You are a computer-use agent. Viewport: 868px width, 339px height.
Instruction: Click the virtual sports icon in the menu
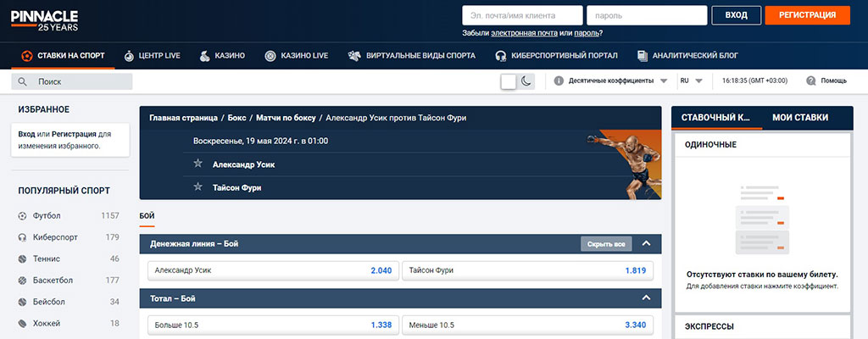point(354,55)
